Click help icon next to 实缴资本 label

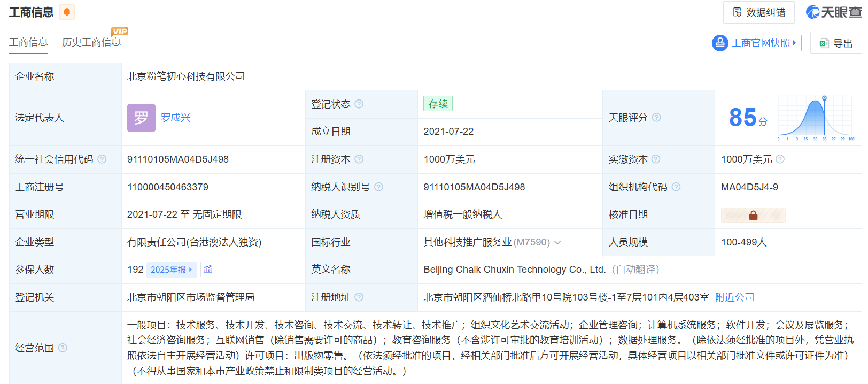click(x=656, y=159)
